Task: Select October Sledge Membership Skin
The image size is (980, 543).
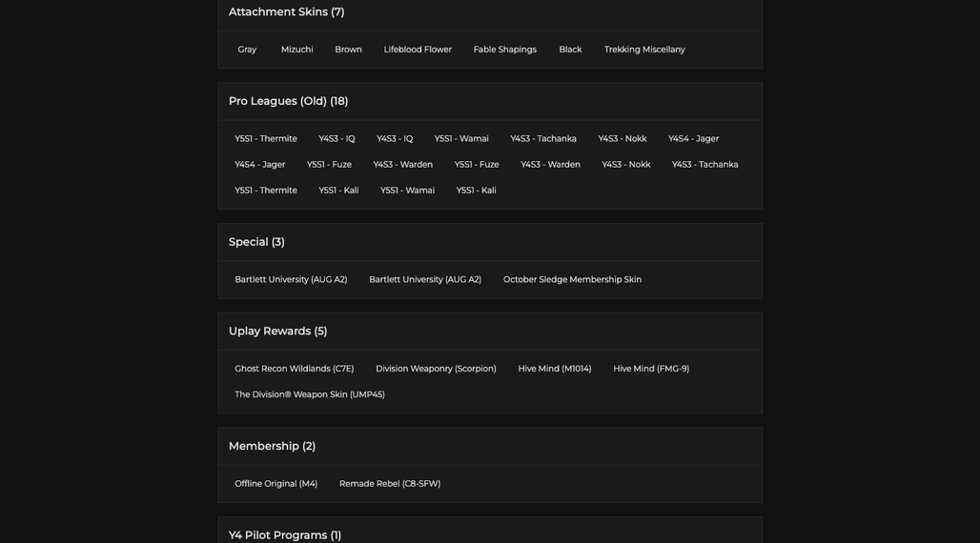Action: click(573, 279)
